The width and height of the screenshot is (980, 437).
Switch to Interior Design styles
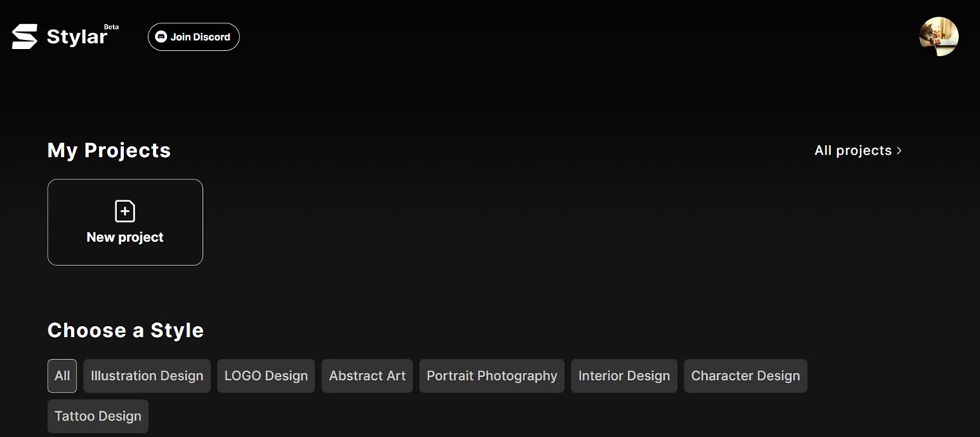pyautogui.click(x=624, y=375)
